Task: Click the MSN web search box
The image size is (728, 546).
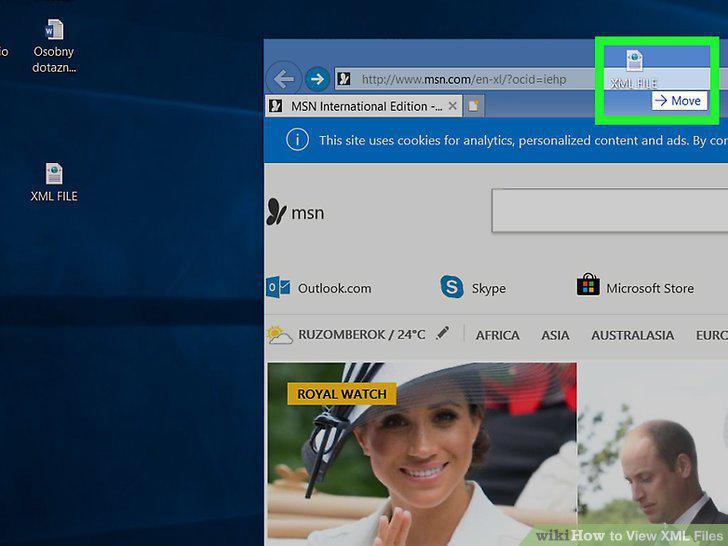Action: 610,210
